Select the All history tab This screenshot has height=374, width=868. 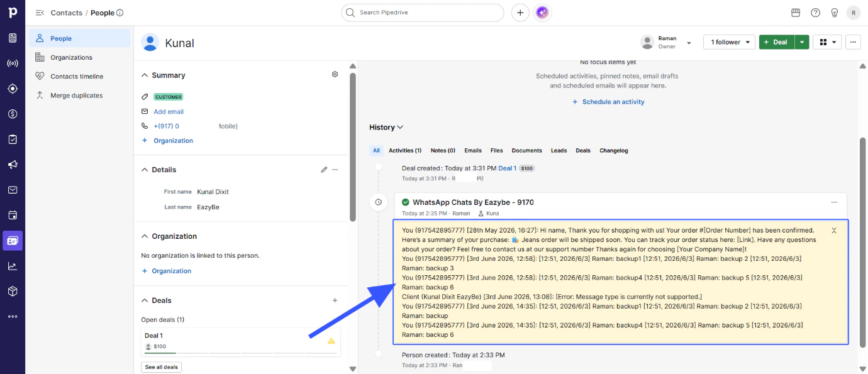376,150
